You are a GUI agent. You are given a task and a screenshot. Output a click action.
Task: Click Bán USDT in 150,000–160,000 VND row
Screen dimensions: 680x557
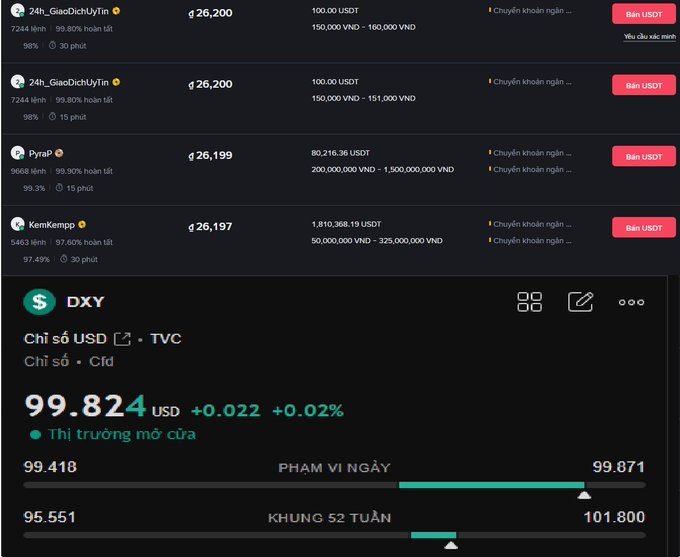coord(644,14)
